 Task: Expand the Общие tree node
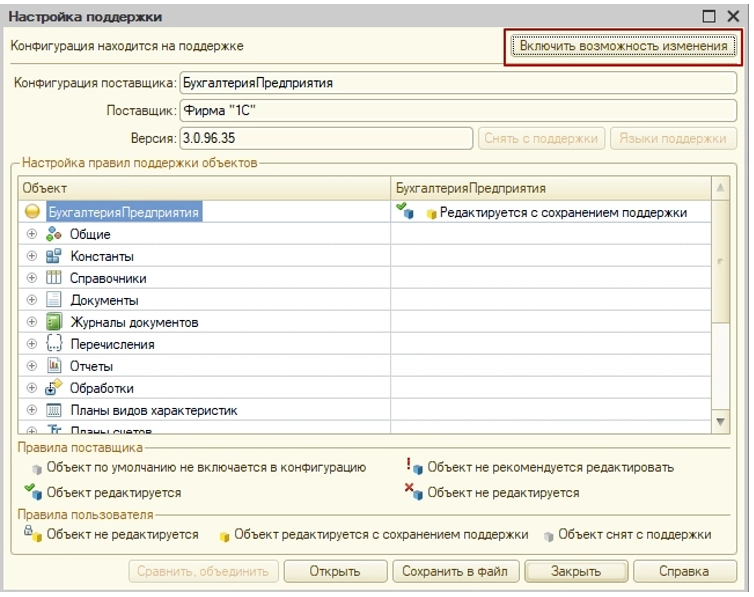point(32,234)
